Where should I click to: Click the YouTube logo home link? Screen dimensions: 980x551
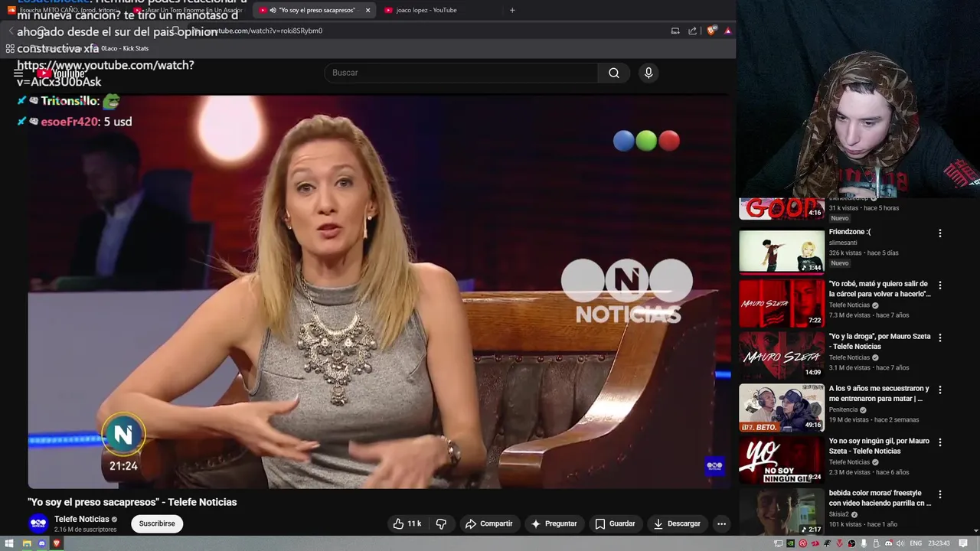tap(62, 73)
